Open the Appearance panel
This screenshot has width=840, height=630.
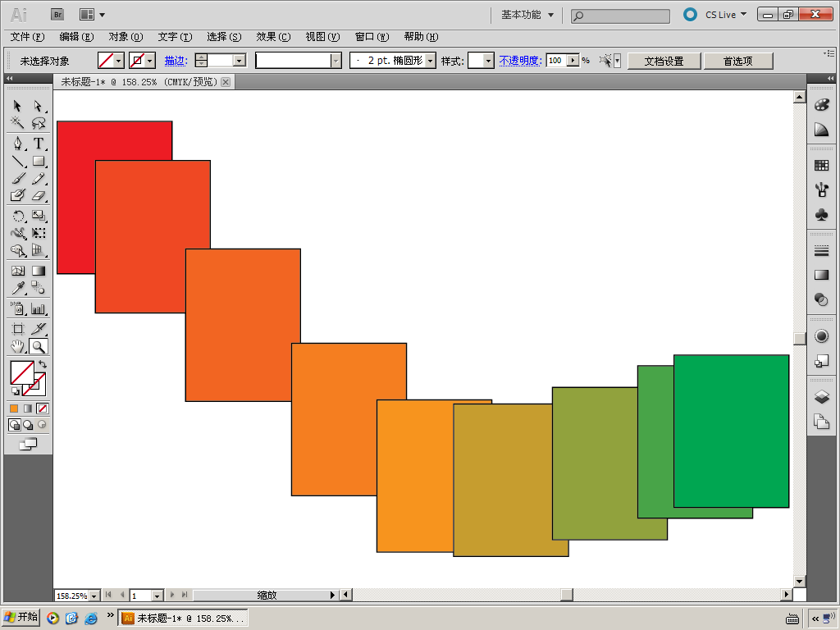pyautogui.click(x=821, y=336)
